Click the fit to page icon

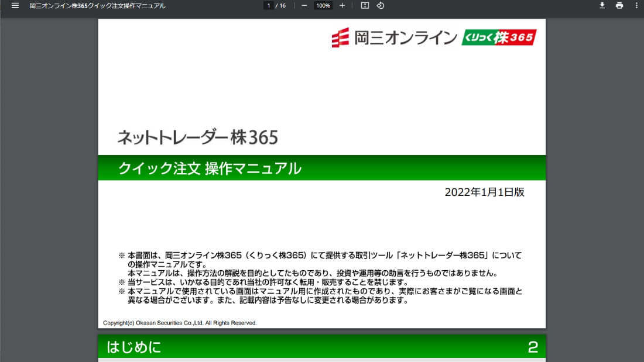(x=365, y=6)
